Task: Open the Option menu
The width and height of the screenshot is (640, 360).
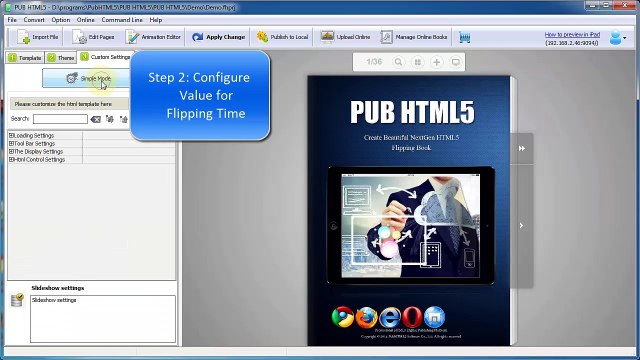Action: (x=60, y=20)
